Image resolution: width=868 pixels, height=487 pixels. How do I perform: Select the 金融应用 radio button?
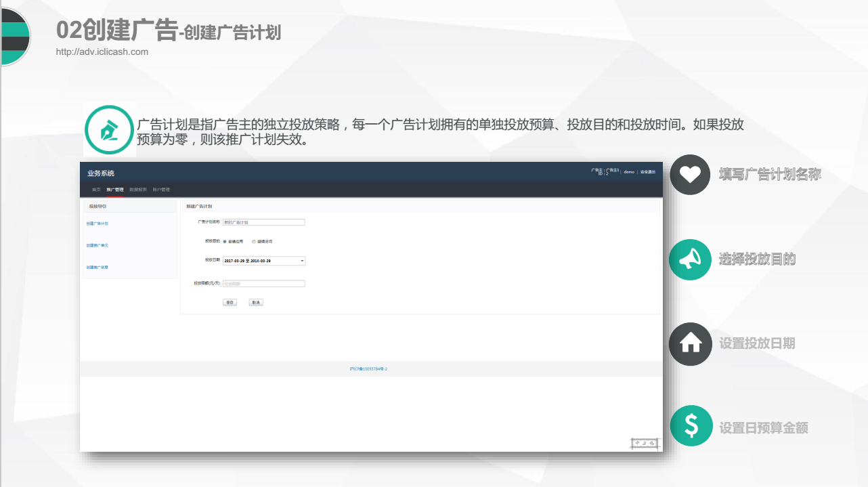[225, 240]
